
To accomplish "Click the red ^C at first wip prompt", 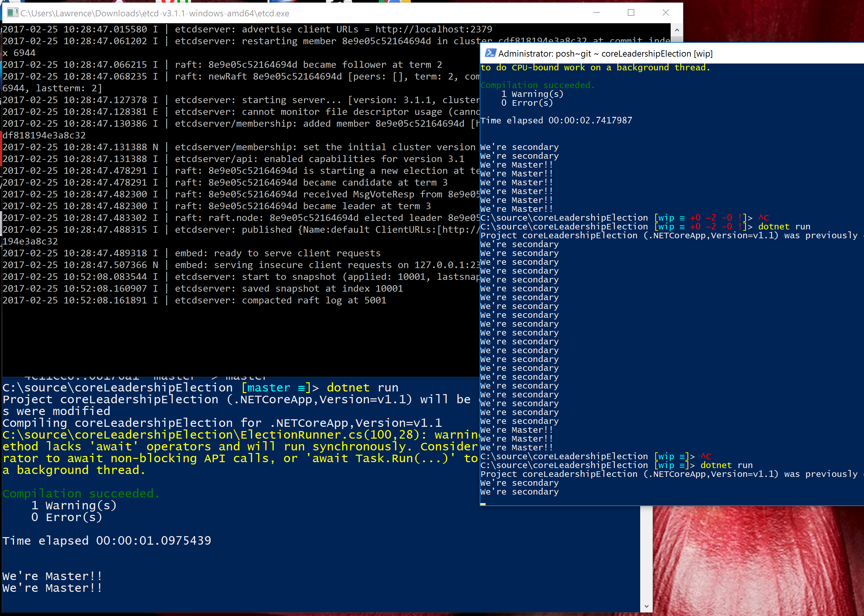I will tap(763, 218).
